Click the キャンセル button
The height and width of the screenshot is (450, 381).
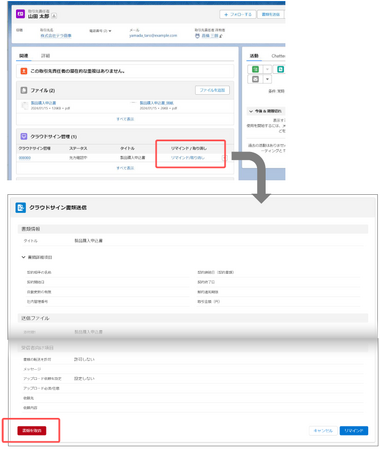tap(323, 431)
